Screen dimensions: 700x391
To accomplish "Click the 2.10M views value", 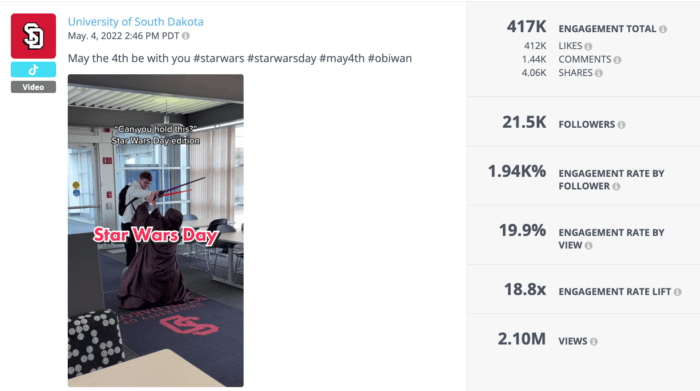I will click(x=521, y=339).
